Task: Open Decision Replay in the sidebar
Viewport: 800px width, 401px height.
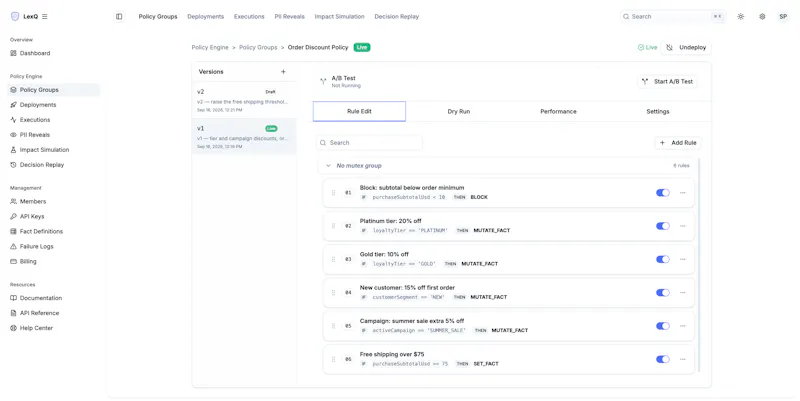Action: 53,165
